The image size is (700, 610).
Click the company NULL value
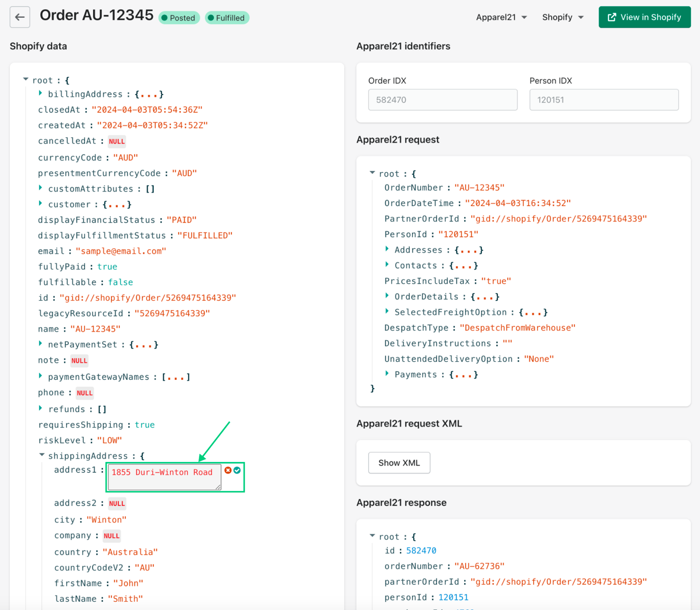click(x=111, y=536)
